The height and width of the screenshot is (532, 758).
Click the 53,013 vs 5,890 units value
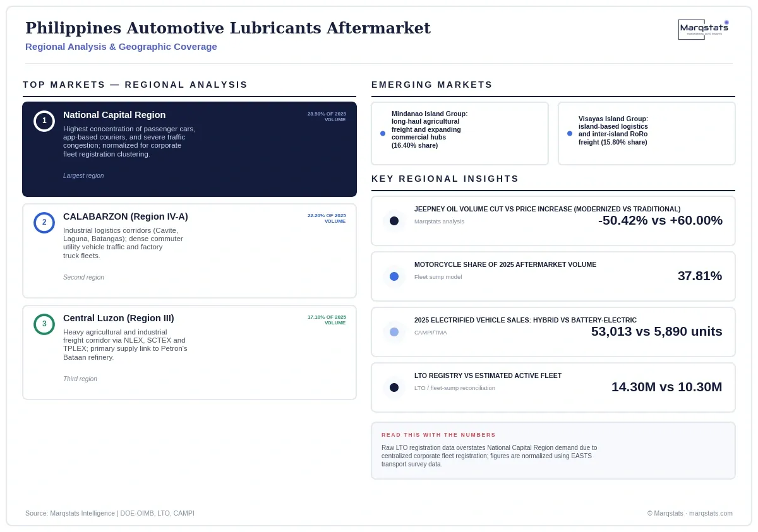(657, 331)
